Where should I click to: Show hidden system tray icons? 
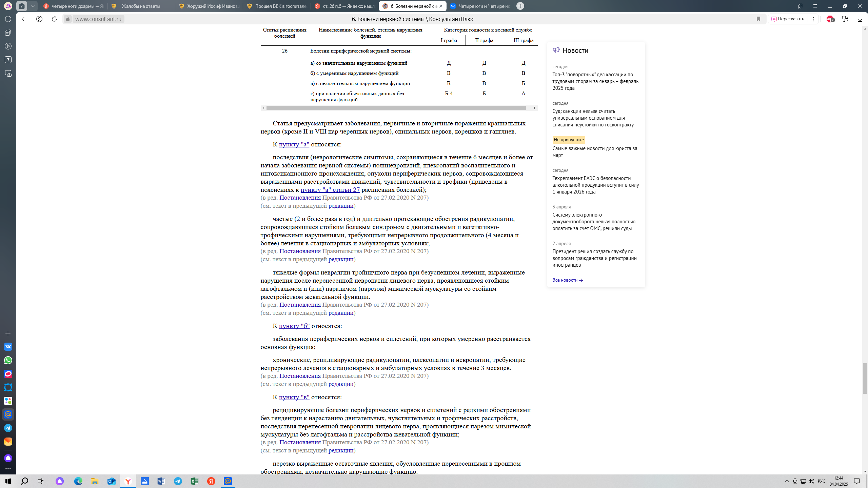click(x=787, y=481)
